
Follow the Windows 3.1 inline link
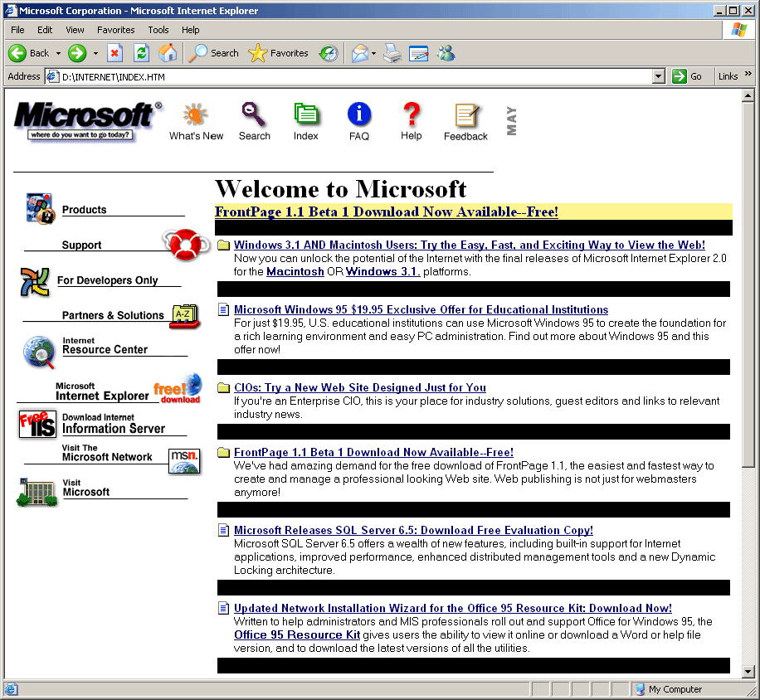(x=383, y=272)
